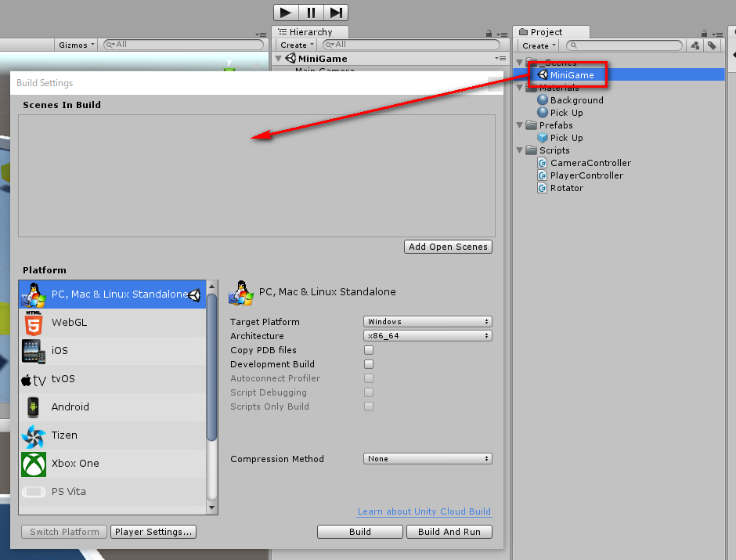736x560 pixels.
Task: Collapse the Prefabs folder arrow
Action: click(520, 125)
